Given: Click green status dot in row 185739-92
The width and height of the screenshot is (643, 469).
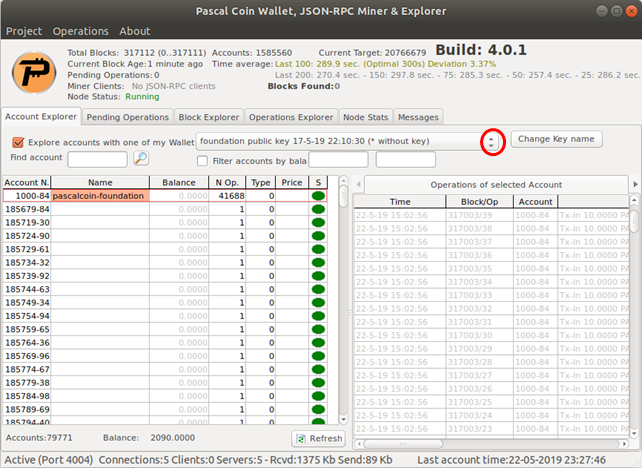Looking at the screenshot, I should (318, 276).
